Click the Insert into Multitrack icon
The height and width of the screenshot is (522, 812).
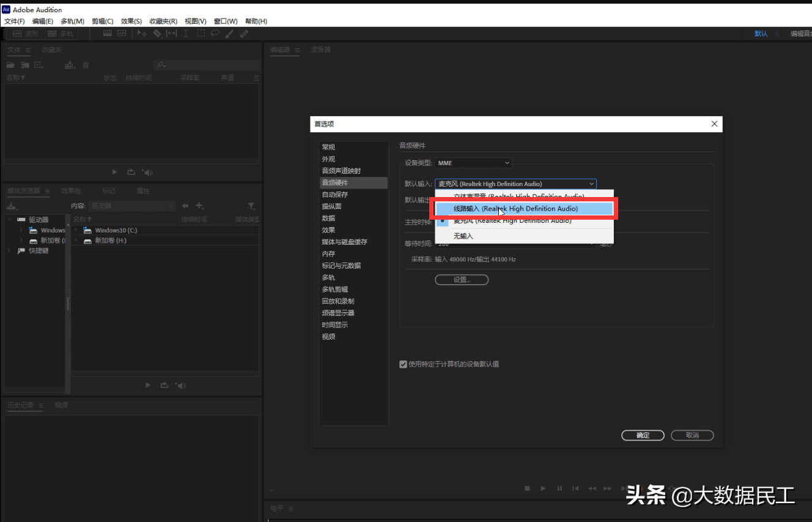[70, 65]
